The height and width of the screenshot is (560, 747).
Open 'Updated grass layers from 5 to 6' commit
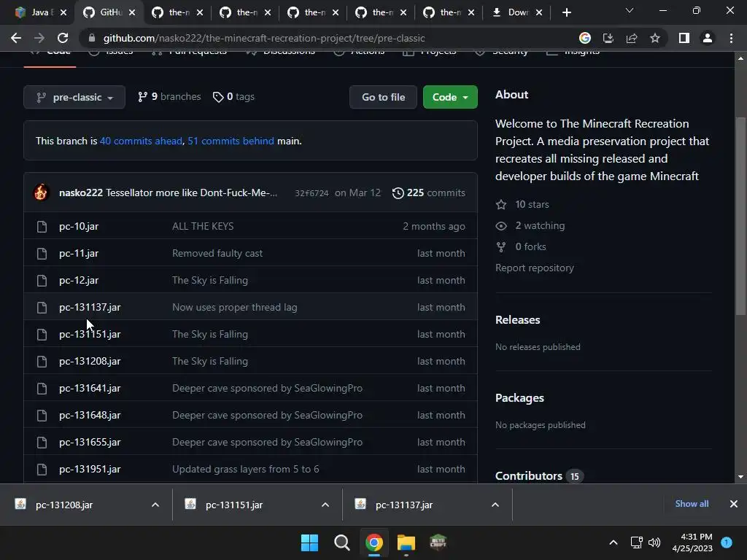[245, 470]
